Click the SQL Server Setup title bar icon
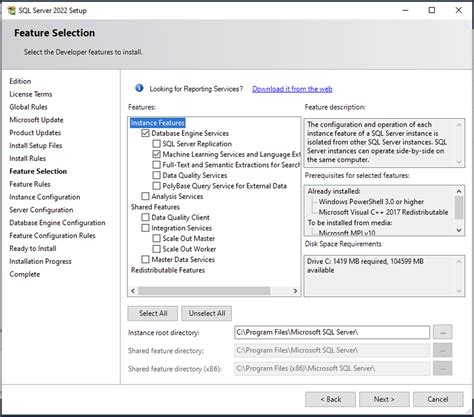This screenshot has width=474, height=417. pyautogui.click(x=11, y=10)
